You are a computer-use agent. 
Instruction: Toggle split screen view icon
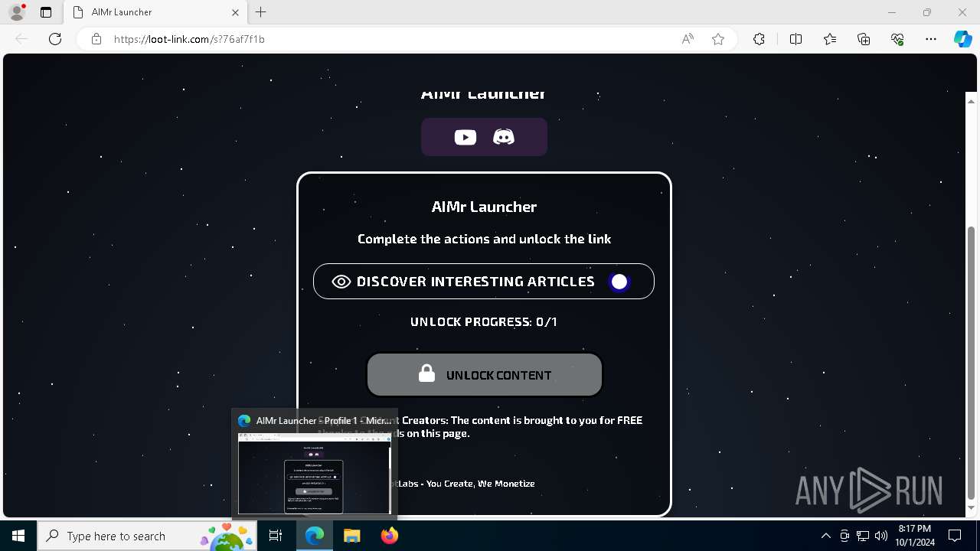pos(795,39)
